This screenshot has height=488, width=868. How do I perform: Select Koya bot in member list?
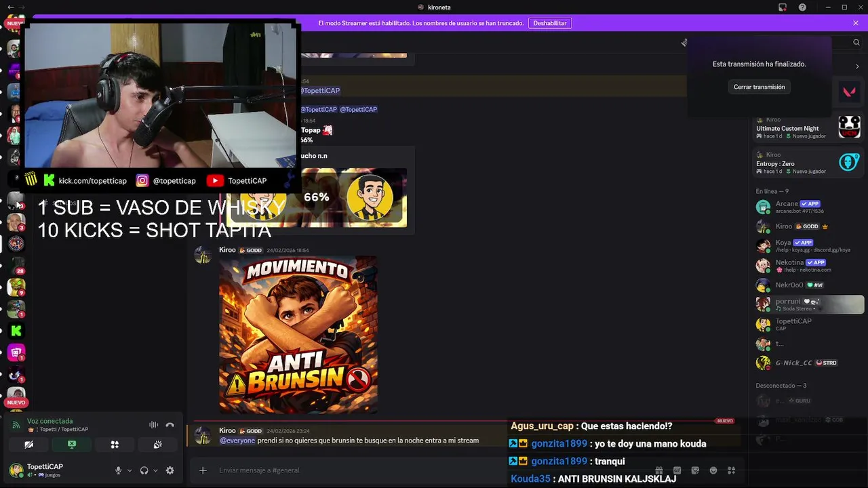[x=808, y=245]
